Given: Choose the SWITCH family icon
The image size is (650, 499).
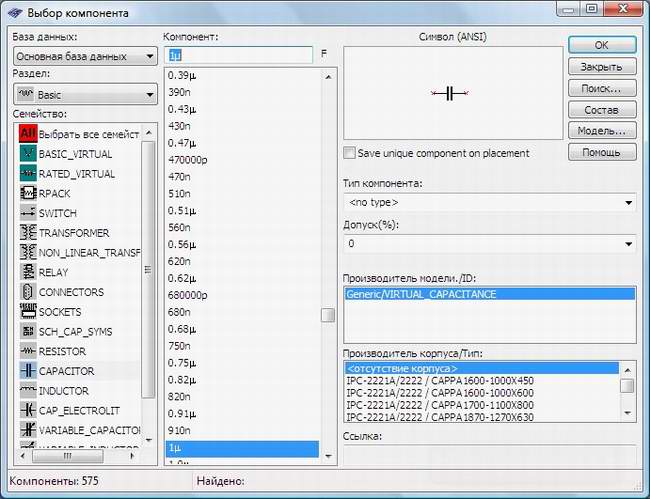Looking at the screenshot, I should click(x=28, y=213).
